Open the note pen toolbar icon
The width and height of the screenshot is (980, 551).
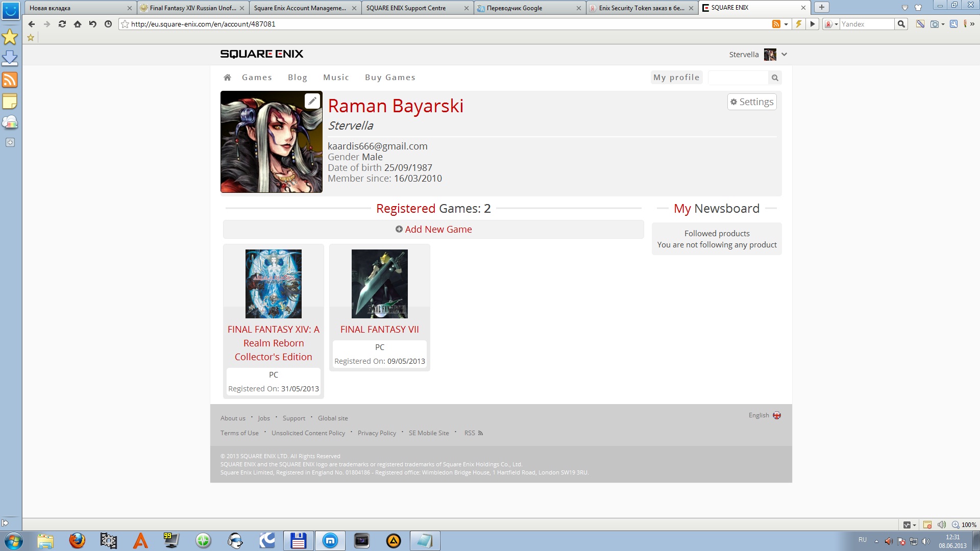point(920,24)
